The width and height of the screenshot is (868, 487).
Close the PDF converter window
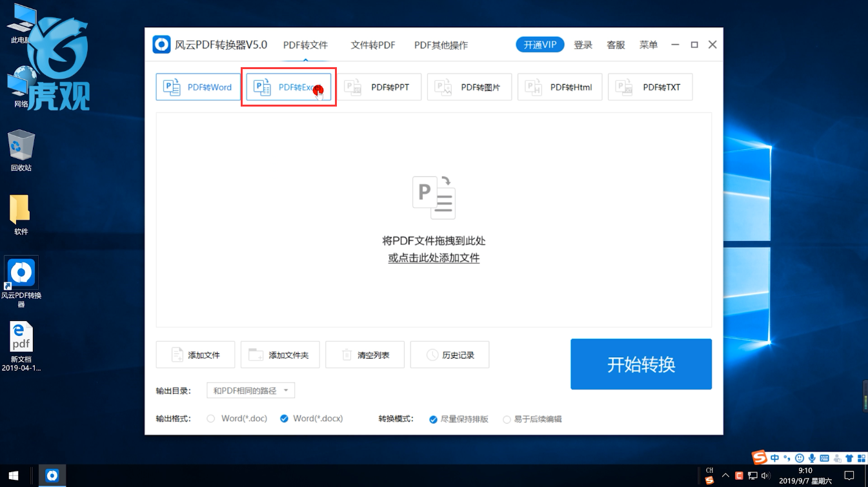coord(712,45)
